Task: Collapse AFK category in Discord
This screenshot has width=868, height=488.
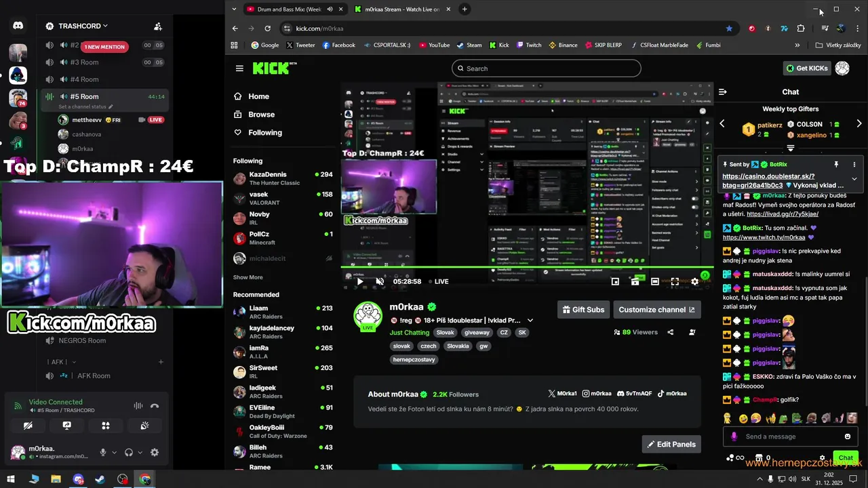Action: (62, 362)
